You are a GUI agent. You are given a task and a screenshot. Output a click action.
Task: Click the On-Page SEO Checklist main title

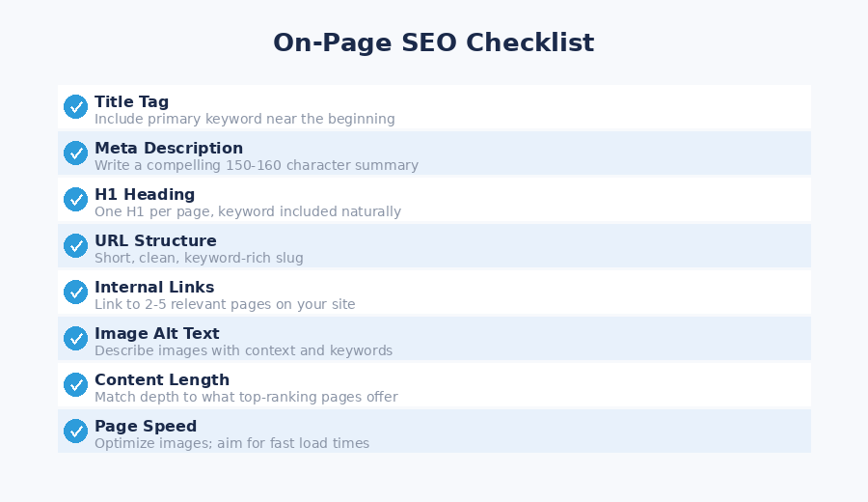coord(434,43)
